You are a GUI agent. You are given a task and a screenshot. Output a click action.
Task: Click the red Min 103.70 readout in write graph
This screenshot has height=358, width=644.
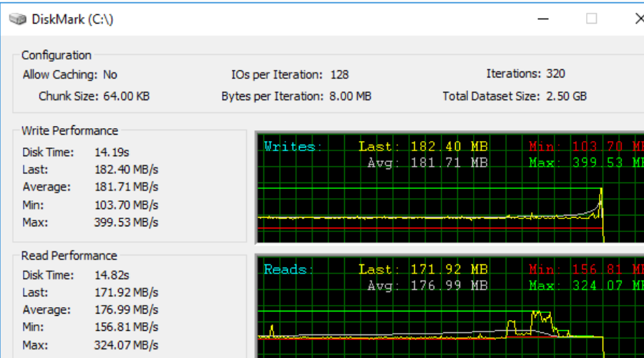(x=586, y=146)
